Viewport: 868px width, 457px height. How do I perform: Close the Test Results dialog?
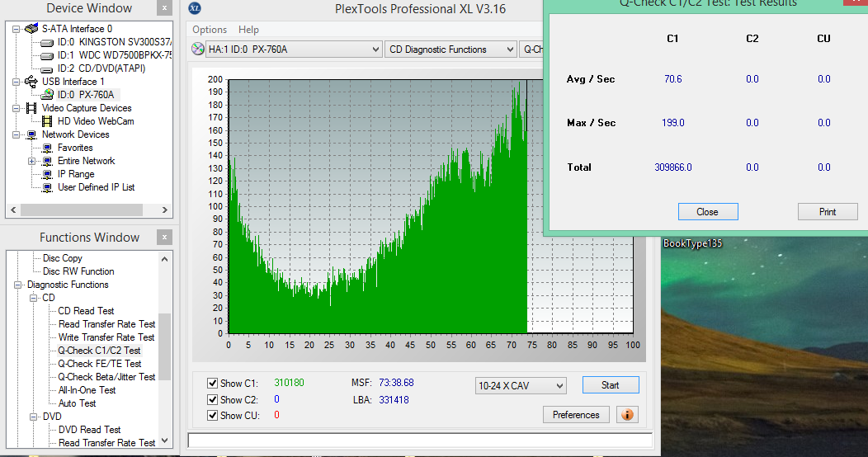point(708,212)
